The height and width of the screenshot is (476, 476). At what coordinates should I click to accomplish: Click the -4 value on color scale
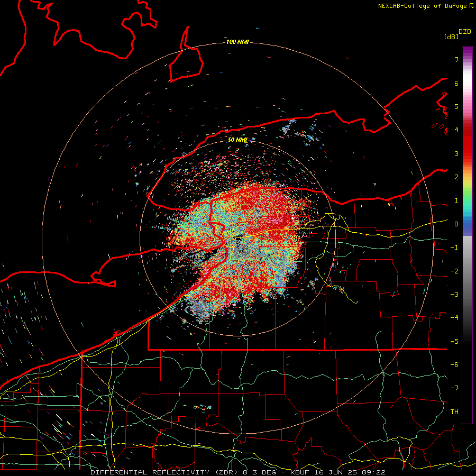pos(454,318)
